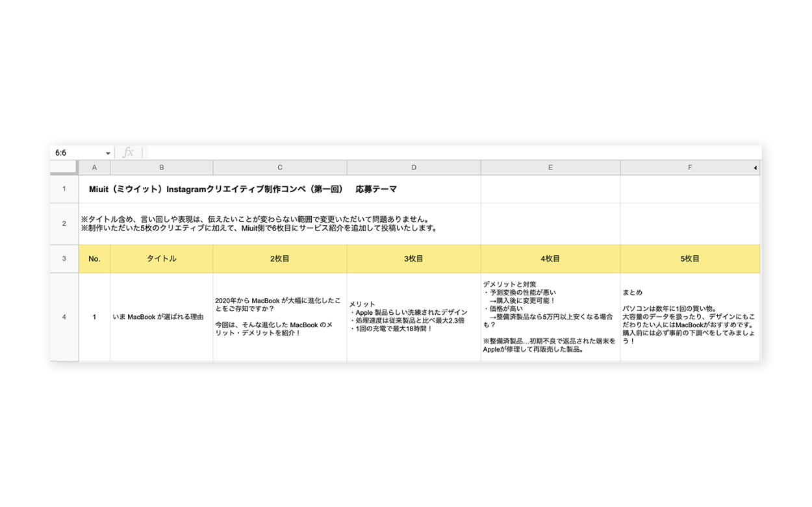
Task: Click the yellow 5枚目 header cell
Action: (689, 258)
